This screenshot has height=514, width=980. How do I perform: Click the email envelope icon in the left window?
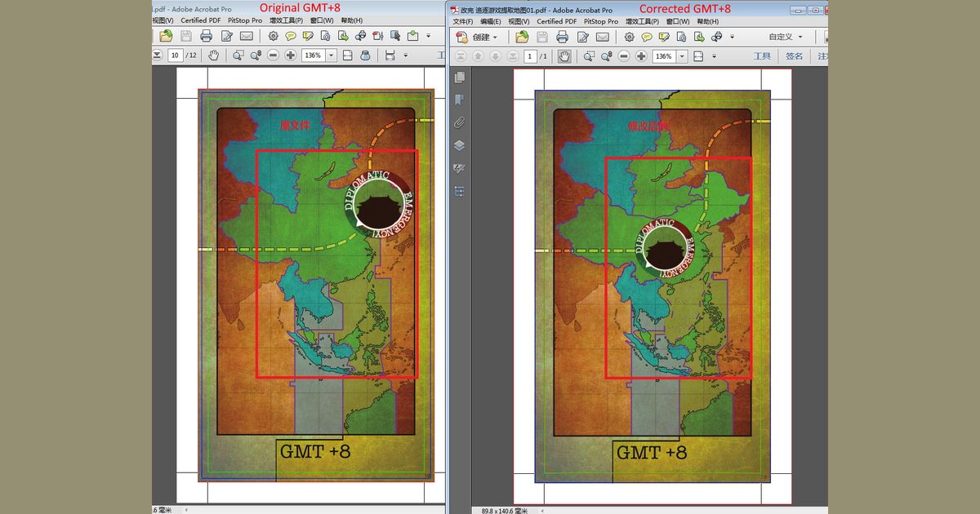(x=246, y=36)
